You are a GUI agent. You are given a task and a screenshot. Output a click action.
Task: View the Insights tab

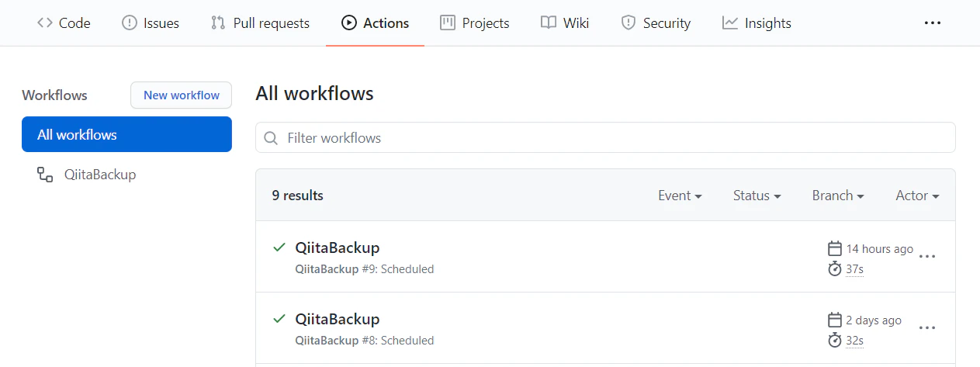pos(757,23)
